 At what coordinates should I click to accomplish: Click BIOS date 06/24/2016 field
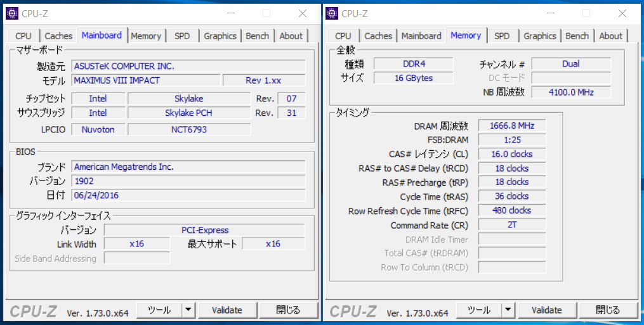188,195
